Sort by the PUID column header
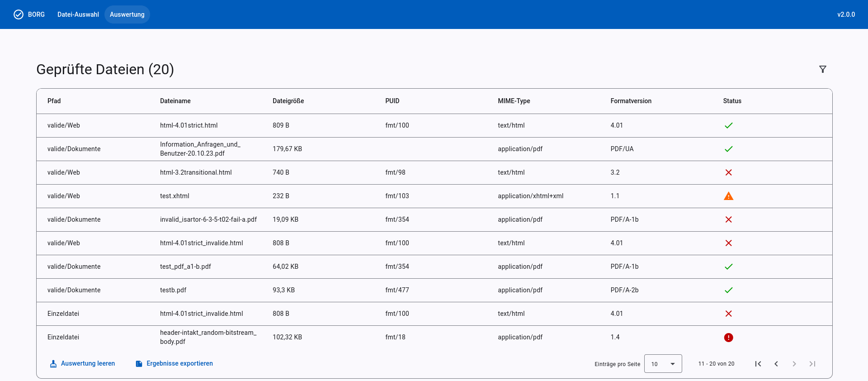 point(392,101)
